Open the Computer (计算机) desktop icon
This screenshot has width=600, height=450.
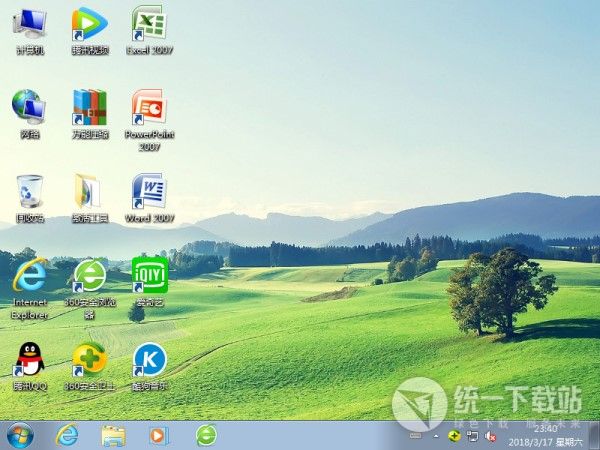[29, 31]
